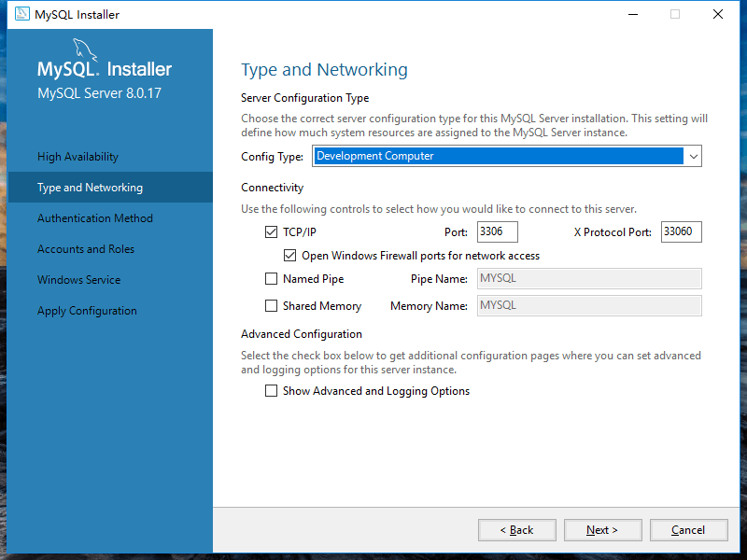Click the Next button
Viewport: 747px width, 560px height.
tap(602, 530)
